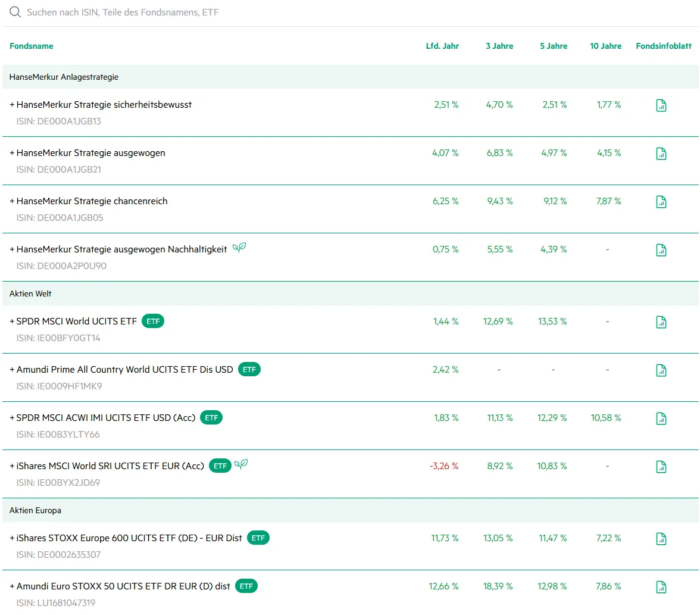
Task: Click the sustainability leaf icon next to Nachhaltigkeit fund
Action: coord(239,248)
